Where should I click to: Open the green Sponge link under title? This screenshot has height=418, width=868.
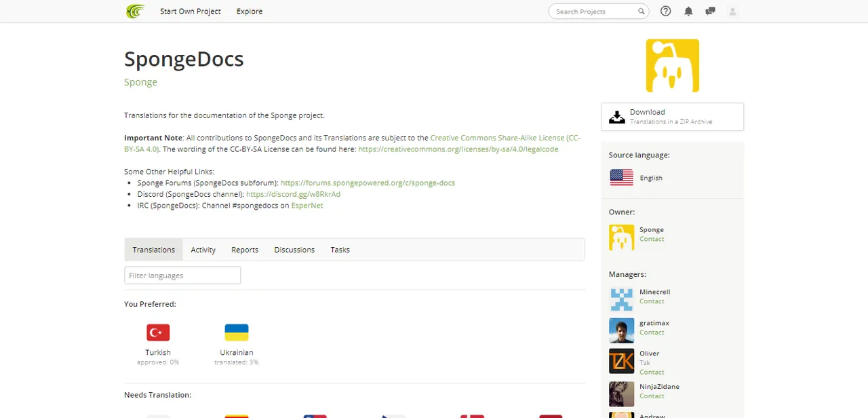(x=140, y=82)
